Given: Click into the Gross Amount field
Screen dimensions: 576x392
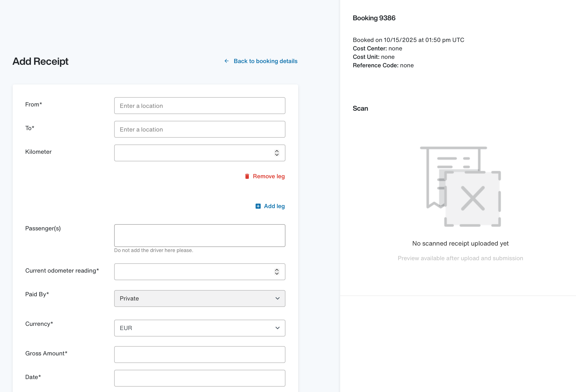Looking at the screenshot, I should point(200,355).
